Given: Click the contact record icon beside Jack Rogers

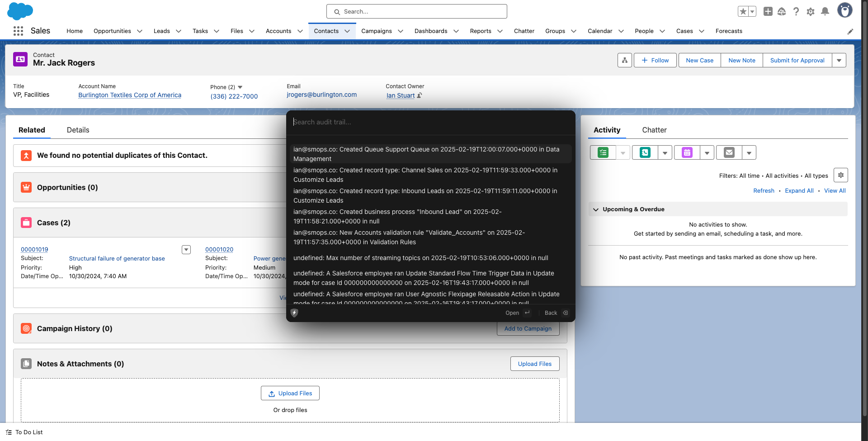Looking at the screenshot, I should [x=20, y=59].
